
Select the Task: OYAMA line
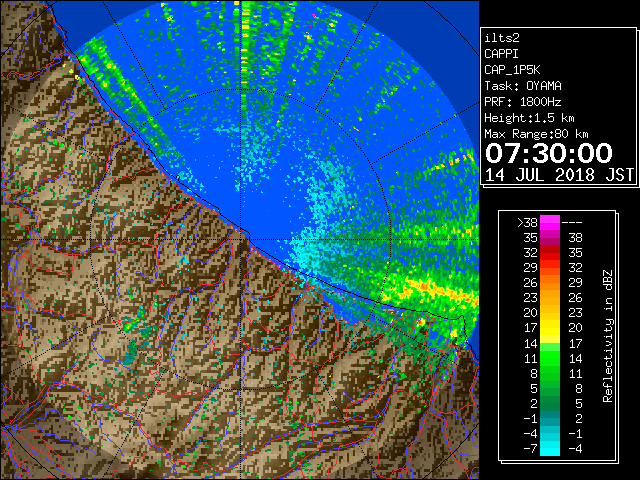point(523,86)
